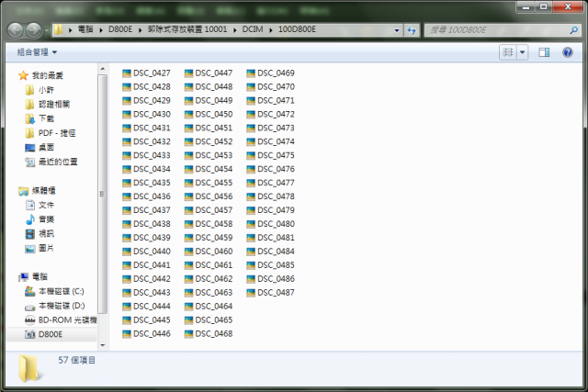The width and height of the screenshot is (588, 392).
Task: Select 我的最愛 favorites in sidebar
Action: tap(40, 75)
